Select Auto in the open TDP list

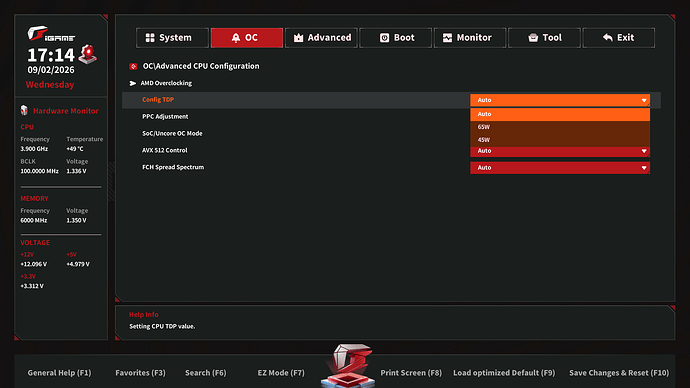(560, 114)
